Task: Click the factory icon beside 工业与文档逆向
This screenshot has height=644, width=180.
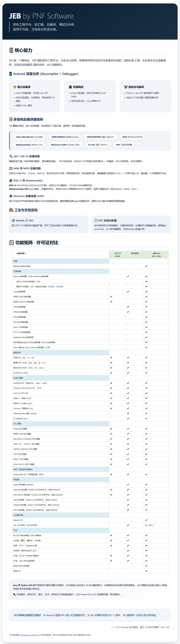Action: point(11,210)
